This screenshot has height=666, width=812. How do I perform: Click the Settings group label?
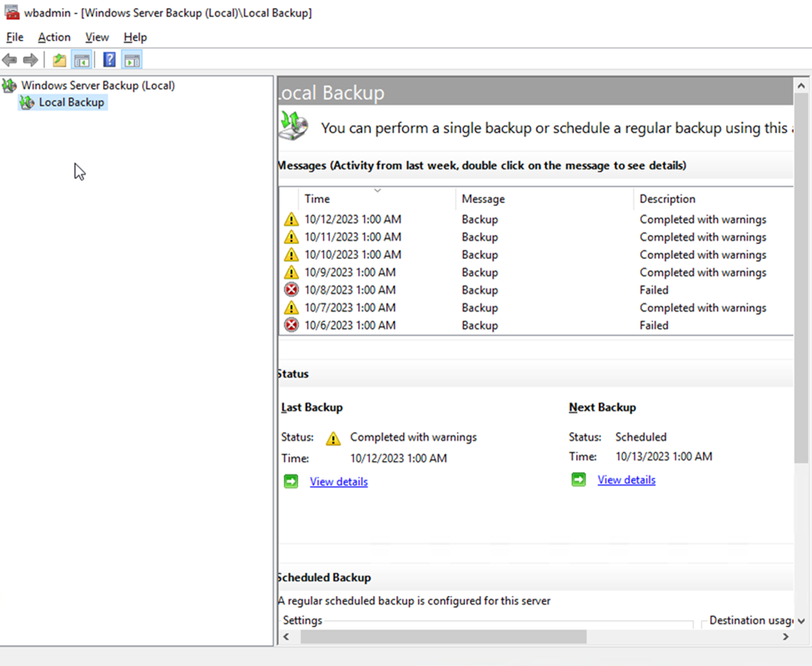[302, 620]
